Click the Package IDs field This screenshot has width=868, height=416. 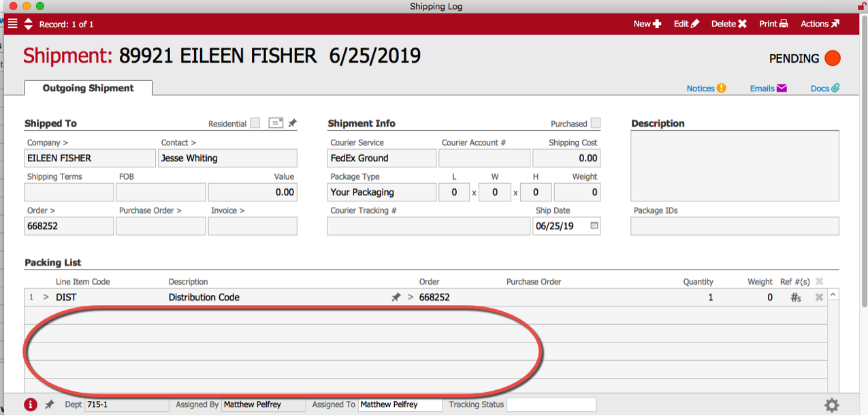pyautogui.click(x=735, y=226)
